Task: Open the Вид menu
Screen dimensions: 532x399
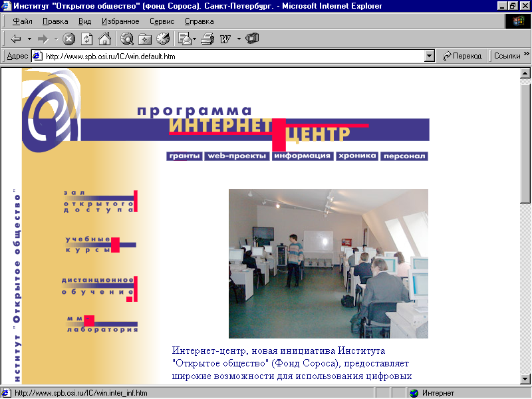Action: pyautogui.click(x=85, y=21)
